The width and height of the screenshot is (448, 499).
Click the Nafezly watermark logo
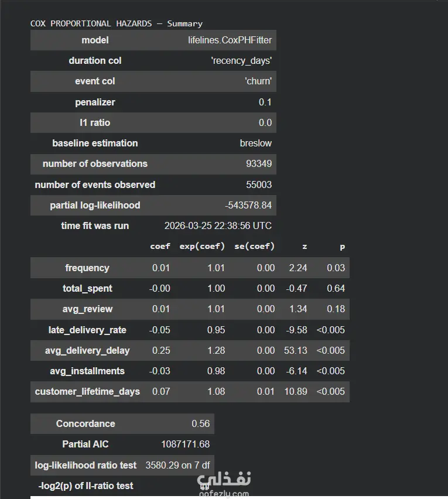coord(224,480)
